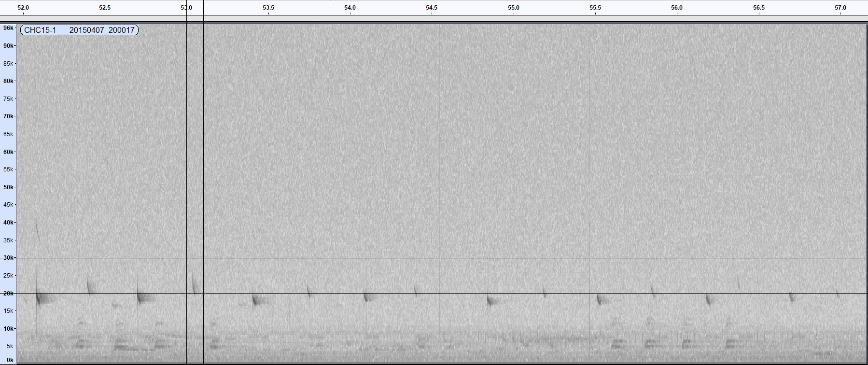The image size is (868, 365).
Task: Click the 60k label on frequency axis
Action: coord(8,152)
